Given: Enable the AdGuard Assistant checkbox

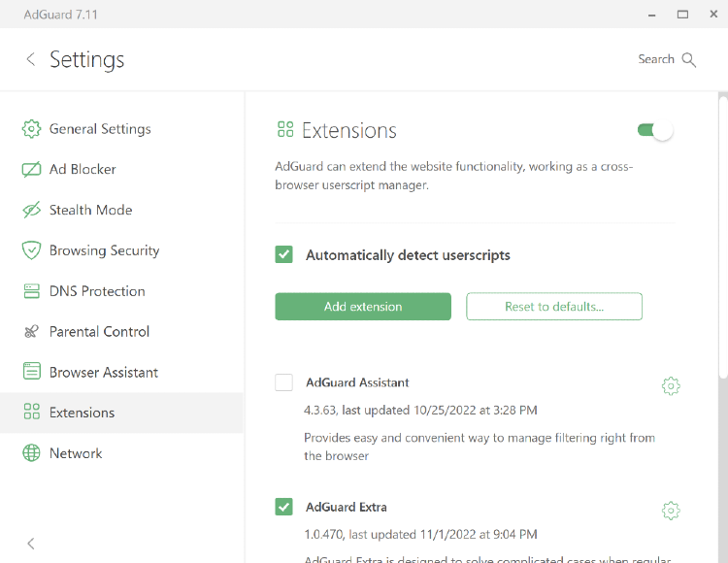Looking at the screenshot, I should pos(283,382).
